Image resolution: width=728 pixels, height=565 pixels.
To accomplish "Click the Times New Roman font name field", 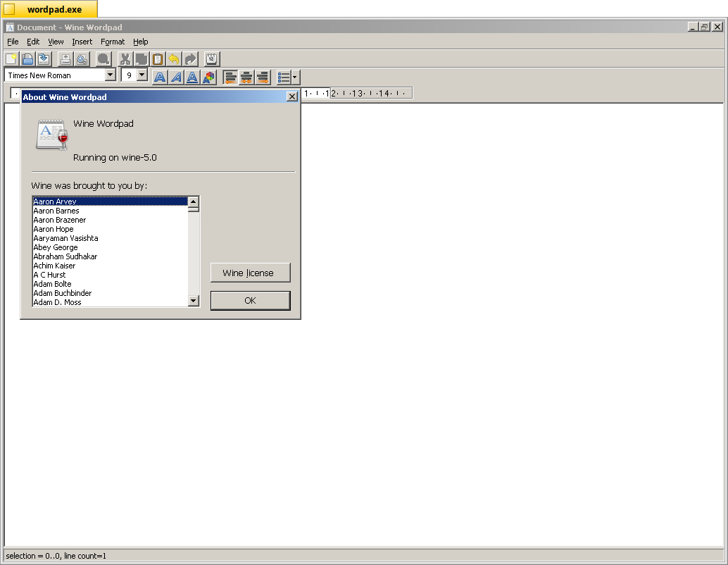I will point(55,75).
